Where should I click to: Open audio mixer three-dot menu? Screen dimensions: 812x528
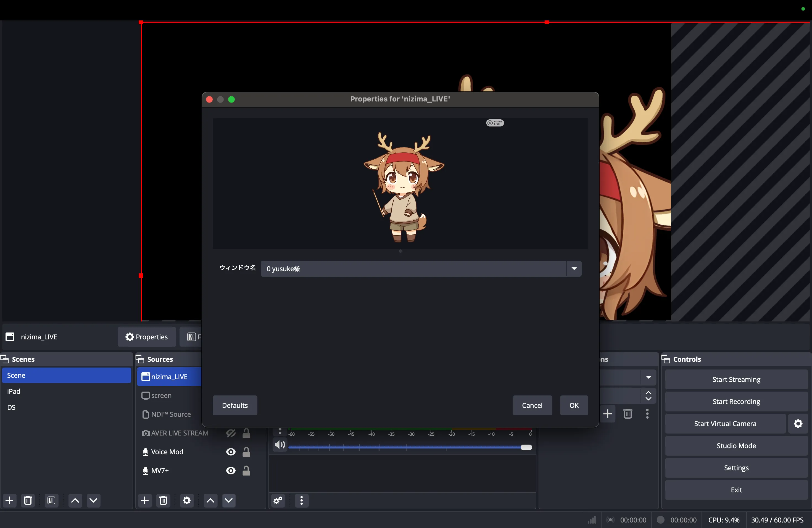302,500
